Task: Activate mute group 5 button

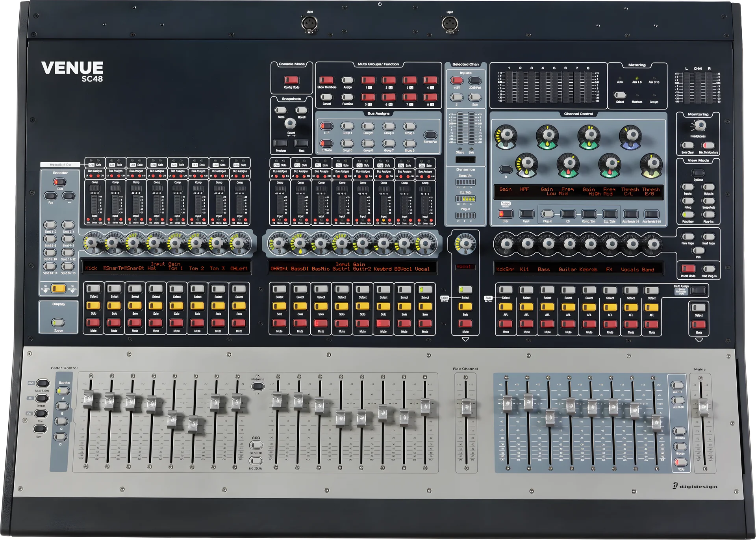Action: pyautogui.click(x=368, y=97)
